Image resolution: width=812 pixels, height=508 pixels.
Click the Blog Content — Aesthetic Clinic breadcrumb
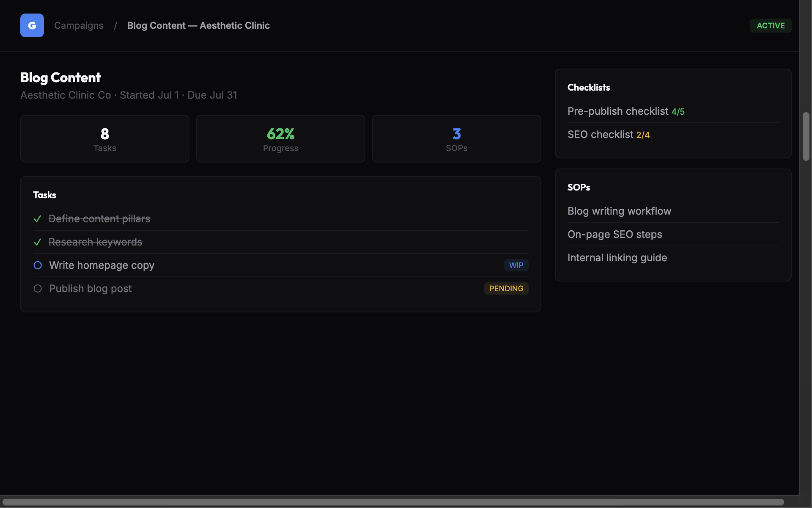[x=198, y=25]
